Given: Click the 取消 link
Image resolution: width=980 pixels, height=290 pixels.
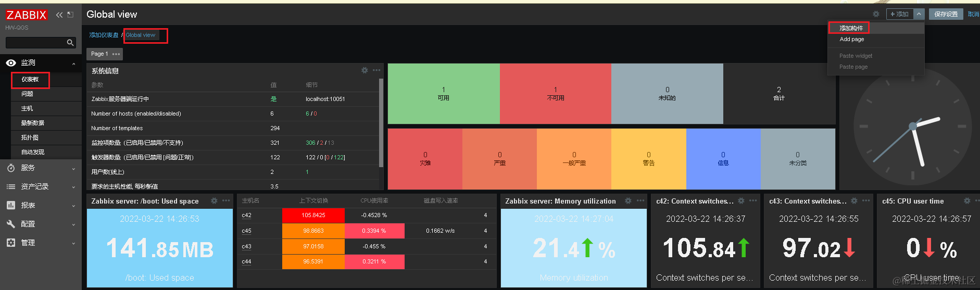Looking at the screenshot, I should [x=973, y=14].
